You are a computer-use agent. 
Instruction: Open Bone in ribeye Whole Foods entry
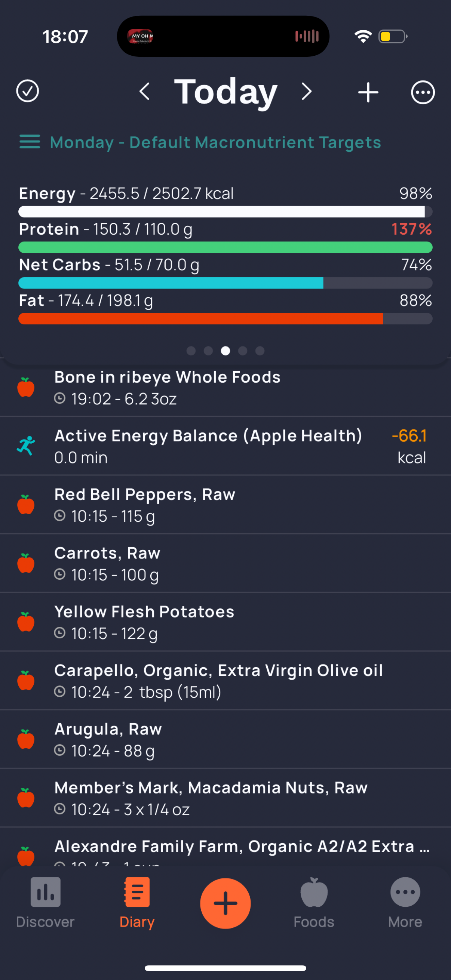pyautogui.click(x=225, y=388)
